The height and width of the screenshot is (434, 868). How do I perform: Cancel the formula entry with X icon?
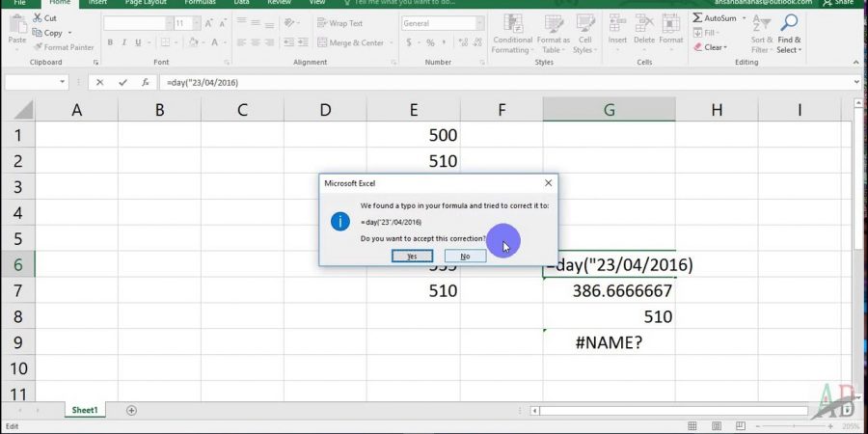point(99,83)
